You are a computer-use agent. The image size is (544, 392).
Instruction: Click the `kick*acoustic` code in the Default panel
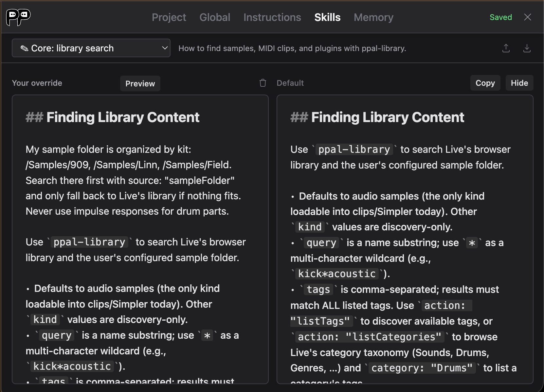coord(336,274)
